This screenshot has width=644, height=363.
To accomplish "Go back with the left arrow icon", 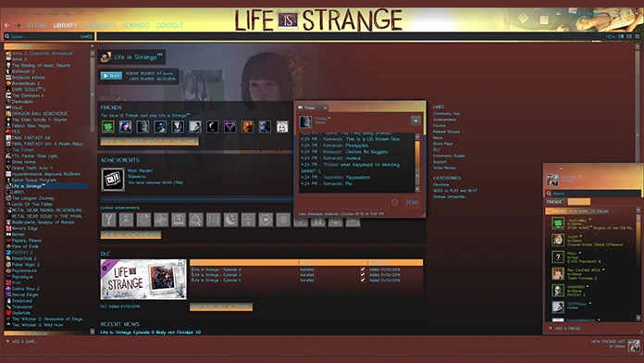I will (x=7, y=26).
